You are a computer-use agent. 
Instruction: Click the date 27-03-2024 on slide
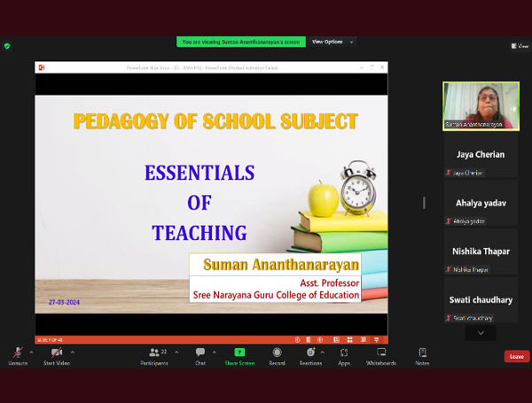click(x=64, y=302)
